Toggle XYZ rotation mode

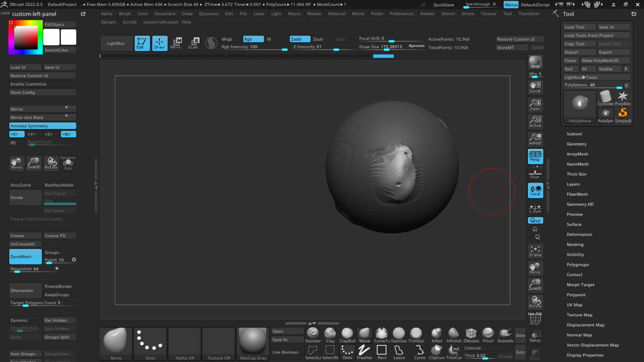pos(535,221)
